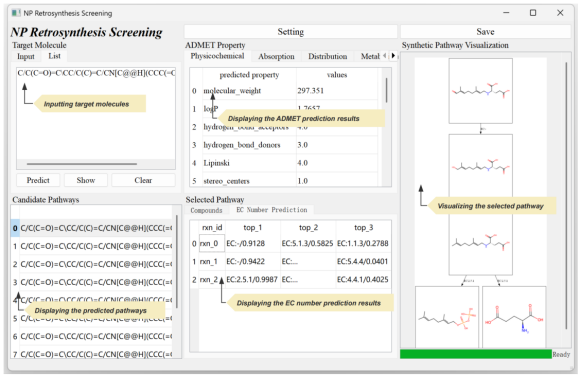
Task: Click the Clear button
Action: tap(143, 180)
